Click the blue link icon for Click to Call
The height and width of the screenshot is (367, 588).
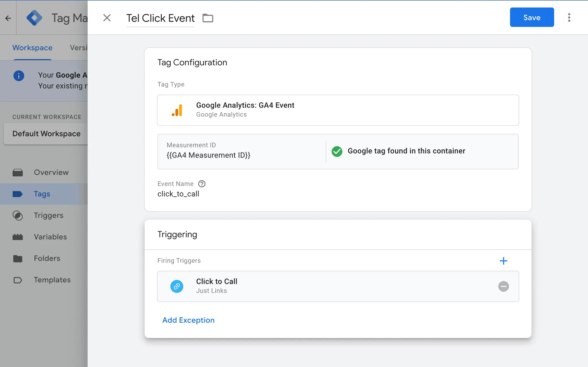pos(177,286)
